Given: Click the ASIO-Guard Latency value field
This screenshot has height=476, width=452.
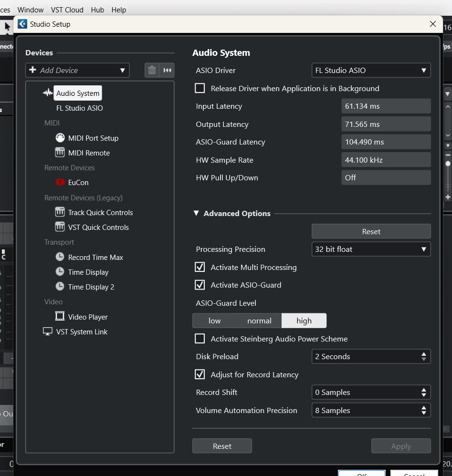Looking at the screenshot, I should (386, 142).
